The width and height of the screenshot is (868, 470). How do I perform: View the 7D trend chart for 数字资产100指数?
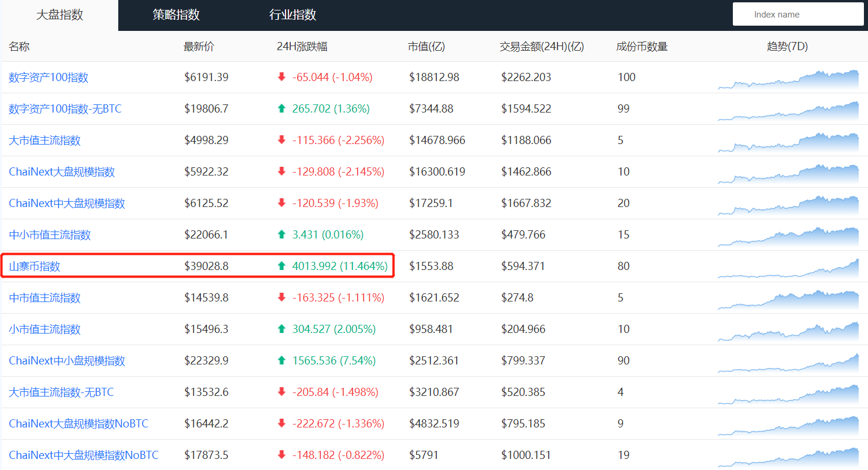[788, 79]
